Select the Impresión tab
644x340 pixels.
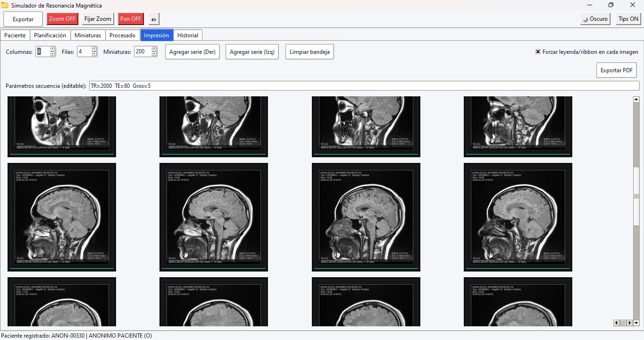pyautogui.click(x=157, y=35)
